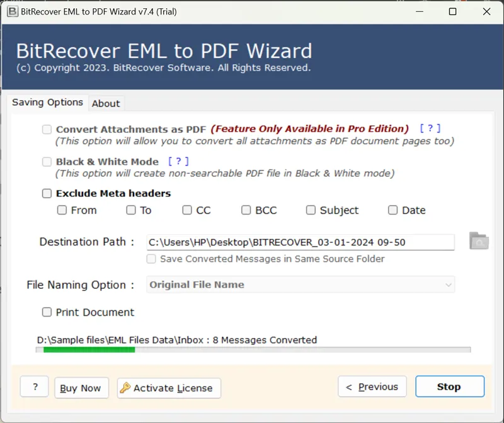Click the folder browse icon beside Destination Path
504x423 pixels.
coord(479,241)
